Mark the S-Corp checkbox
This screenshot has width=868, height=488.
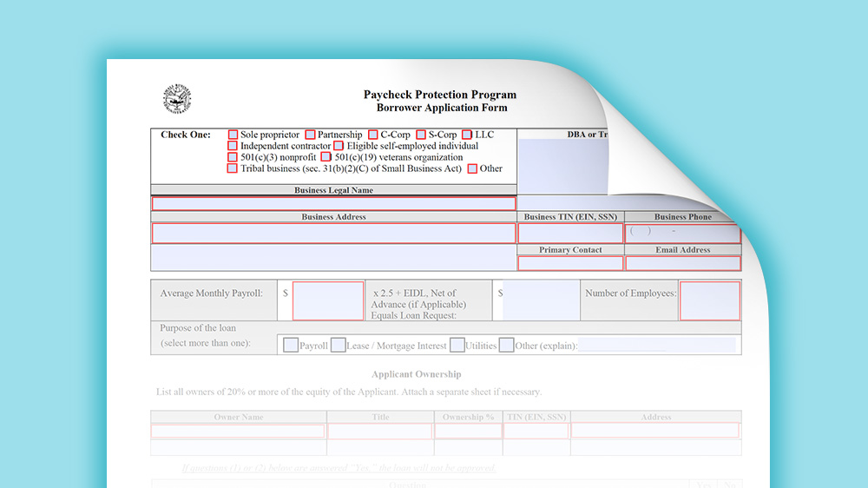(421, 135)
